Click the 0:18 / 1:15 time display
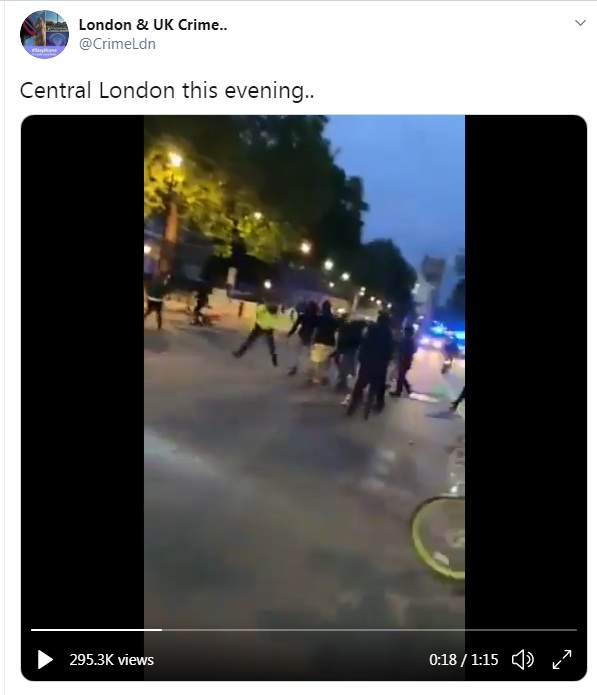This screenshot has width=597, height=695. point(464,660)
